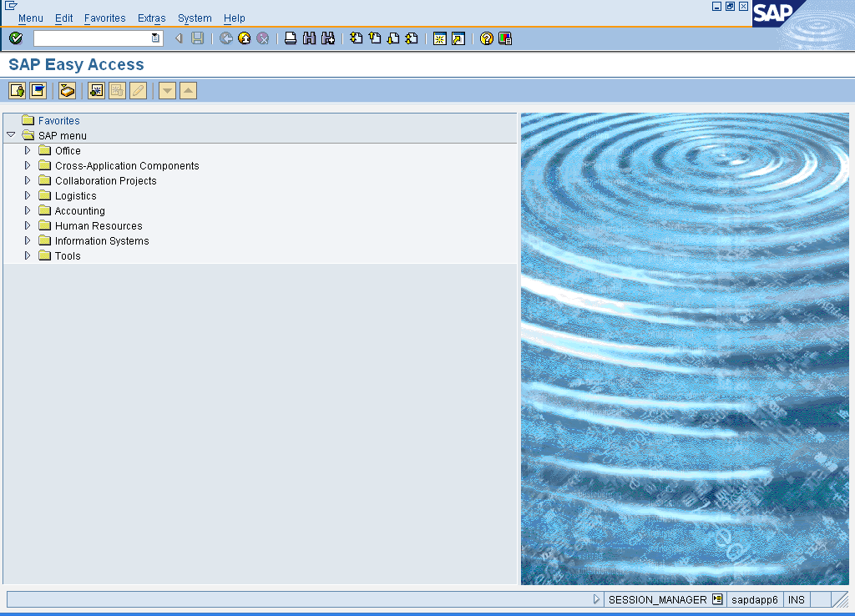Select the Human Resources entry
The width and height of the screenshot is (855, 616).
99,225
